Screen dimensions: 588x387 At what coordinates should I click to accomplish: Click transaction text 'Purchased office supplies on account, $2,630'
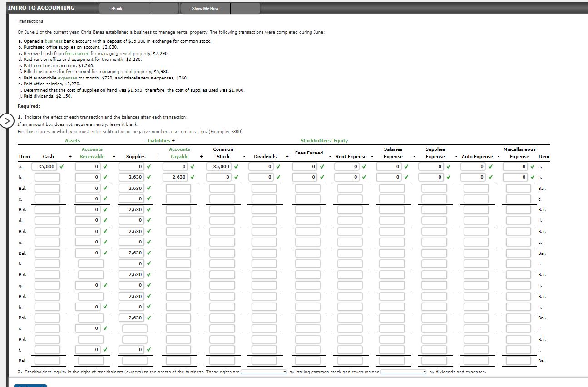tap(71, 47)
